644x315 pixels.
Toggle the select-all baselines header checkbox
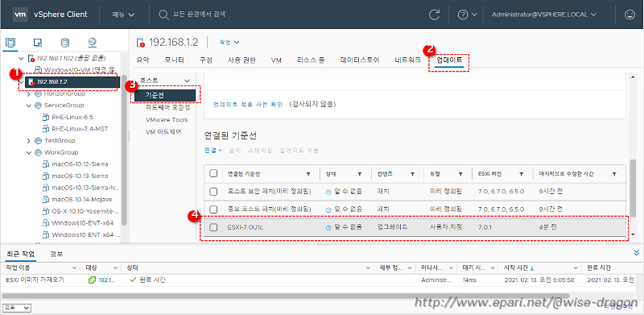213,173
